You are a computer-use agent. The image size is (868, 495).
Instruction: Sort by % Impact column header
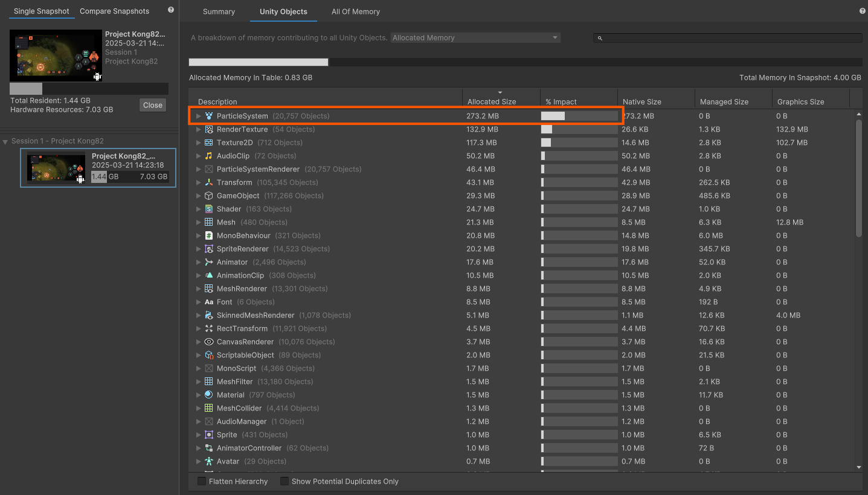coord(579,98)
